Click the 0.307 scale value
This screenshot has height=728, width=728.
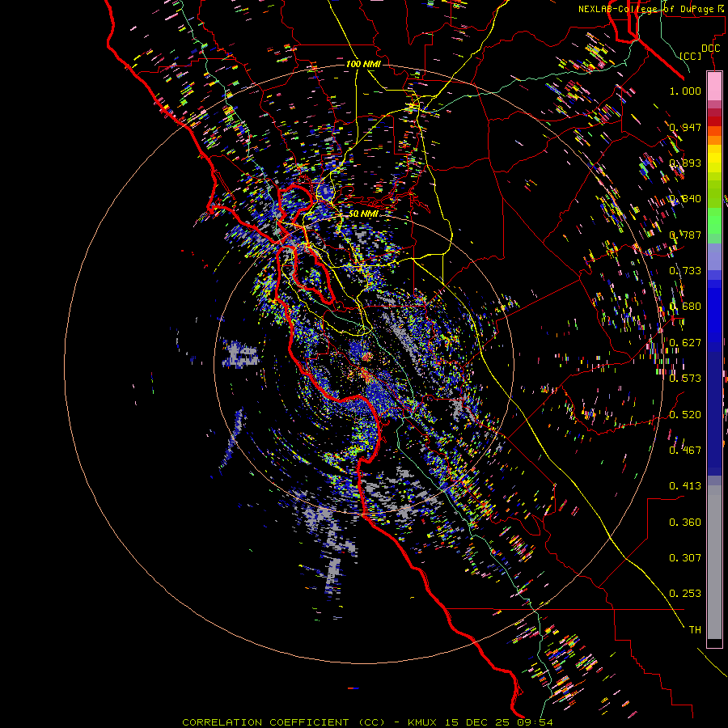(x=685, y=558)
